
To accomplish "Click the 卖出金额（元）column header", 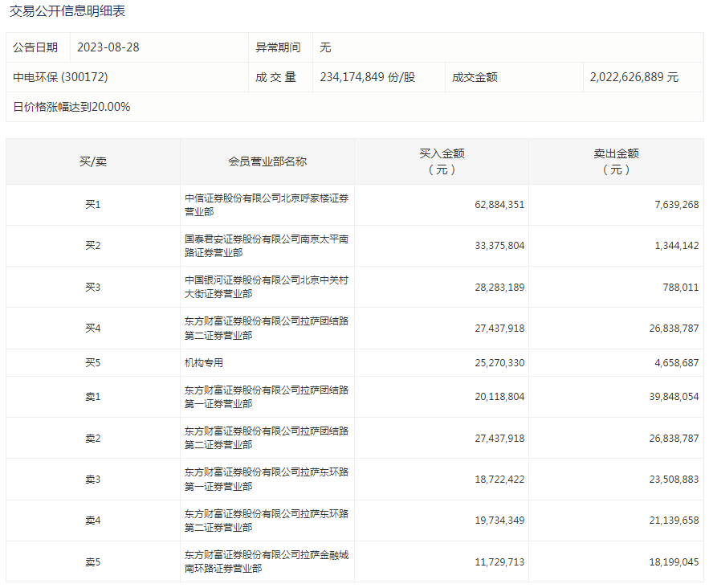I will tap(616, 161).
